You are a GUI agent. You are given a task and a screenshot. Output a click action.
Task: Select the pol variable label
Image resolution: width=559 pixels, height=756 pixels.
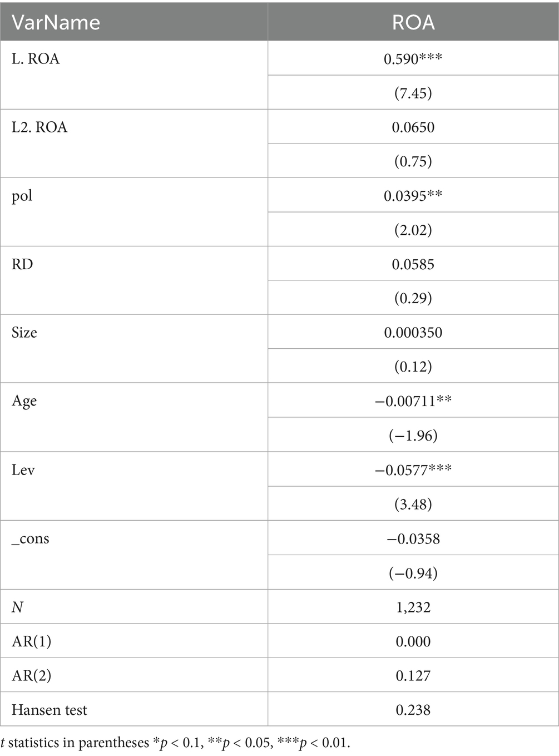[x=22, y=196]
